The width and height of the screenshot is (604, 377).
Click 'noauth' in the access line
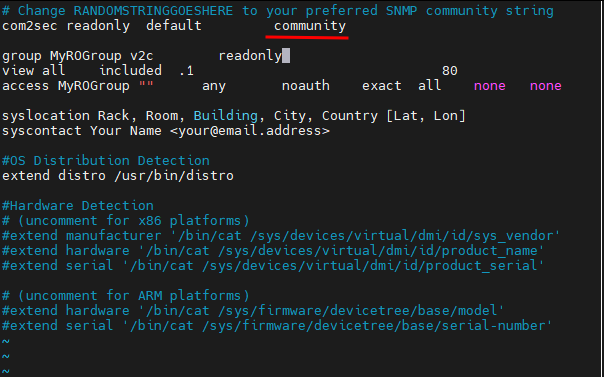click(x=306, y=85)
